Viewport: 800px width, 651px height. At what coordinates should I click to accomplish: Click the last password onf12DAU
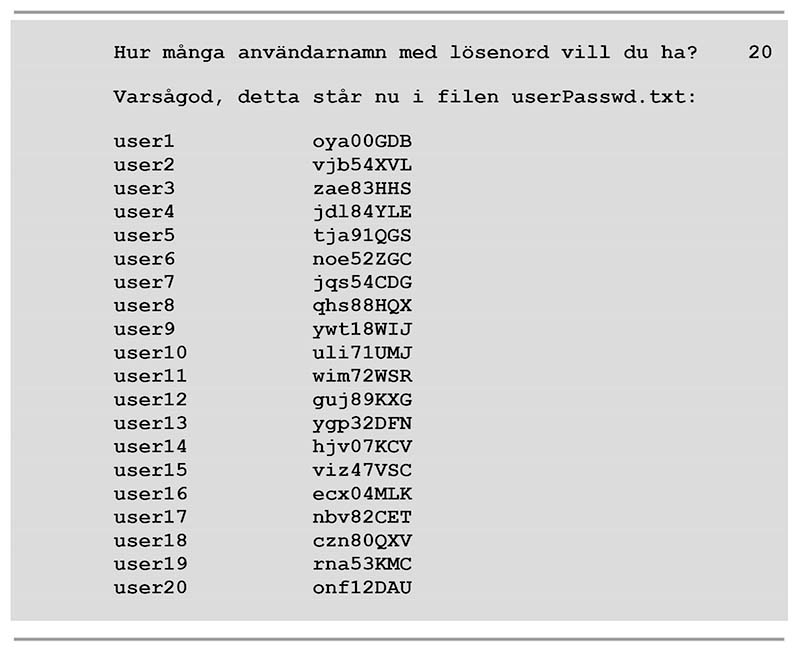(362, 588)
